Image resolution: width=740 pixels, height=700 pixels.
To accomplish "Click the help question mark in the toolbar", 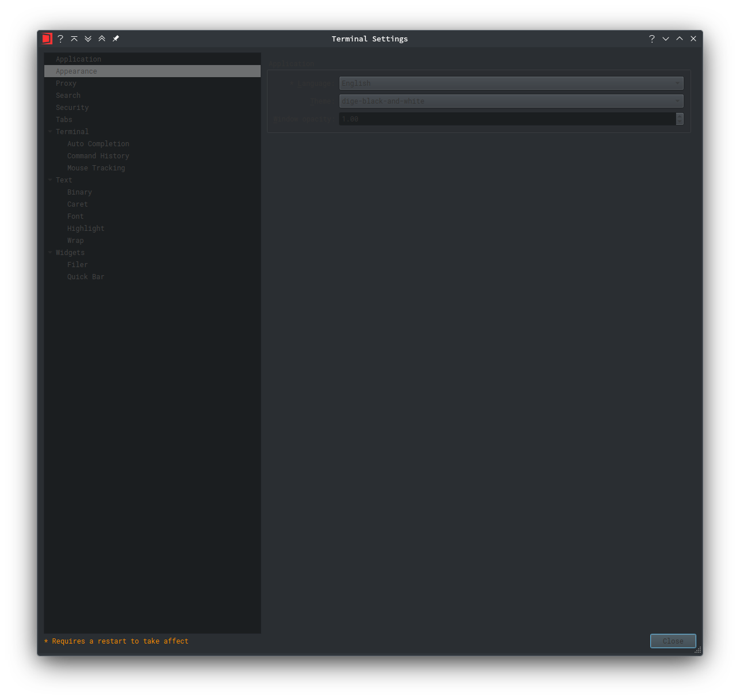I will (x=60, y=39).
